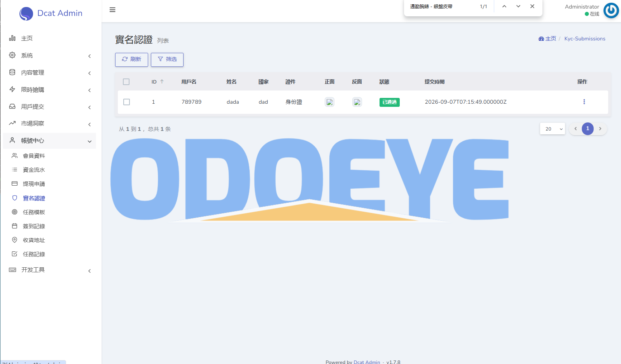
Task: Open the 筛选 filter button
Action: point(167,59)
